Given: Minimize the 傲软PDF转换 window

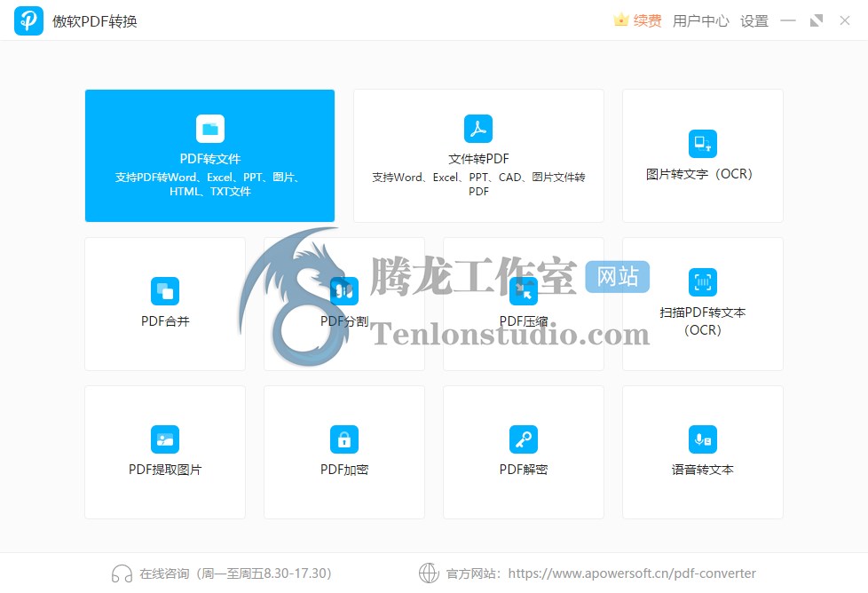Looking at the screenshot, I should pyautogui.click(x=788, y=21).
